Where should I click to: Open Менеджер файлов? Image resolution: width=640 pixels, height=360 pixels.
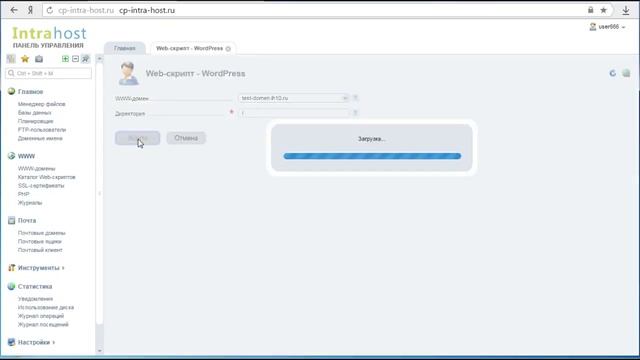pyautogui.click(x=42, y=104)
